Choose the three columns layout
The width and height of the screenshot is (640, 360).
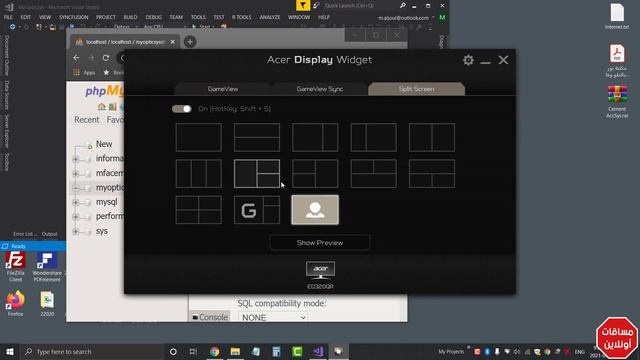[x=198, y=174]
